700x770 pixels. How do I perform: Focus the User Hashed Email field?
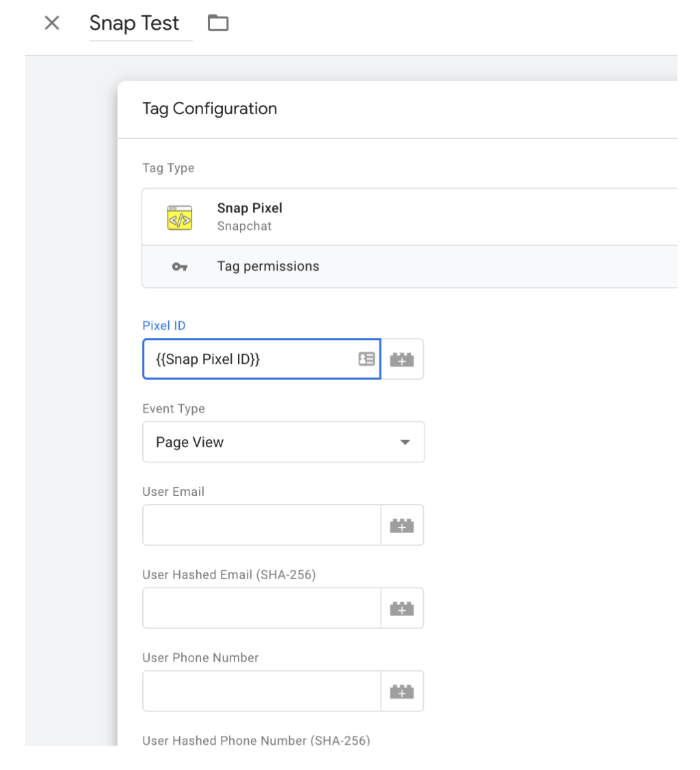coord(262,608)
